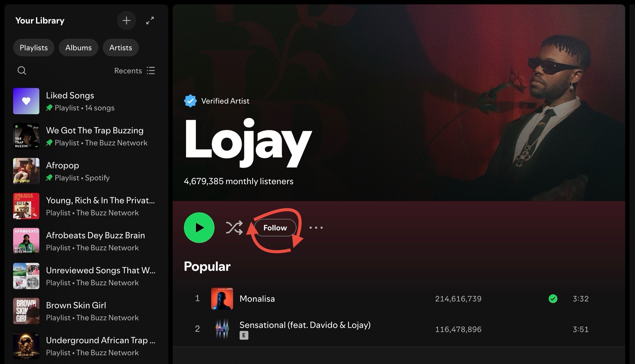Click the green pin icon on Liked Songs
The image size is (635, 364).
[x=49, y=108]
